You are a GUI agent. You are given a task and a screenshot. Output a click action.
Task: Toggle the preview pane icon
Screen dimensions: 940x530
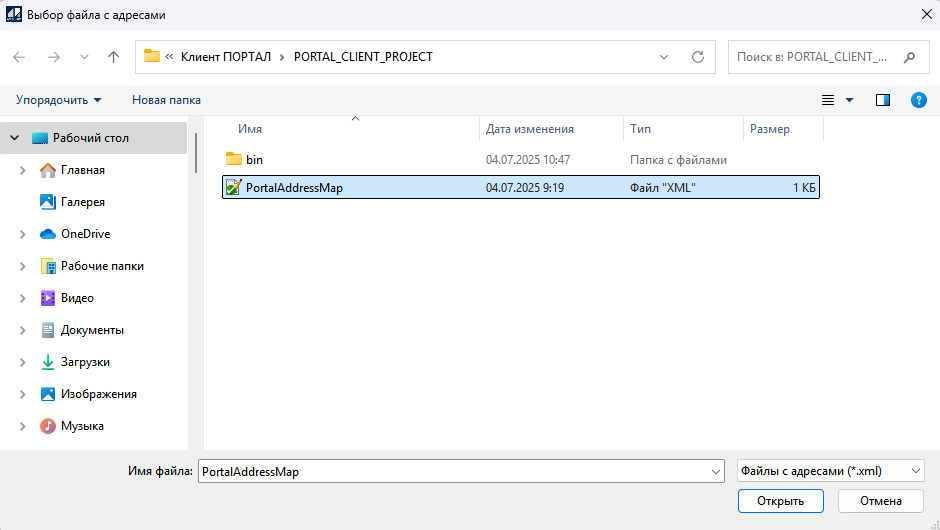pos(883,100)
